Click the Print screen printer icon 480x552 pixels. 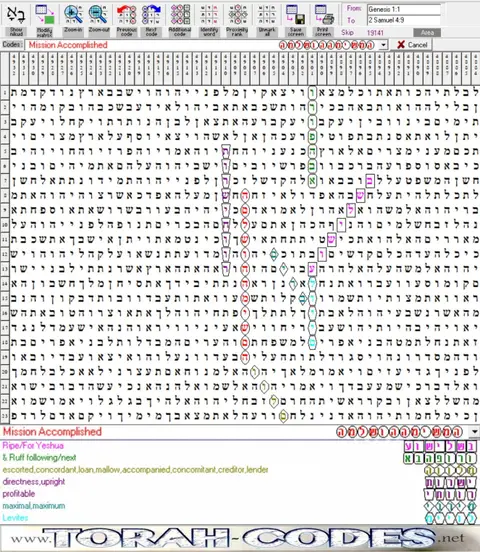pos(324,14)
